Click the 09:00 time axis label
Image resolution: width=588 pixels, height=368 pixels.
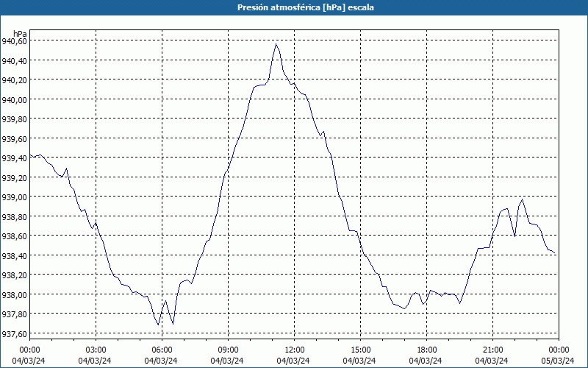pos(228,350)
